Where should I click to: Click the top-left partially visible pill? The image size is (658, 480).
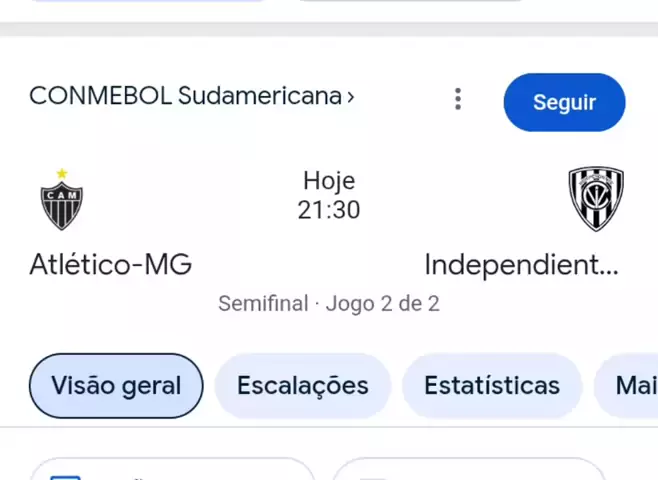[x=150, y=3]
